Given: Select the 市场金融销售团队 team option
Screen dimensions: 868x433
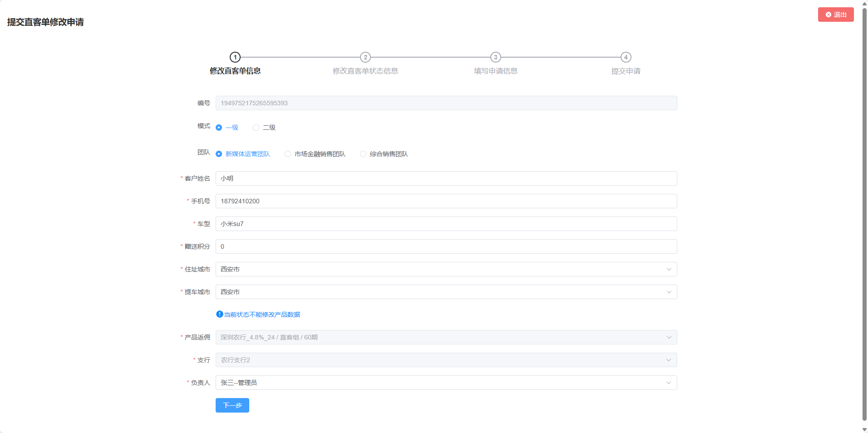Looking at the screenshot, I should coord(288,154).
